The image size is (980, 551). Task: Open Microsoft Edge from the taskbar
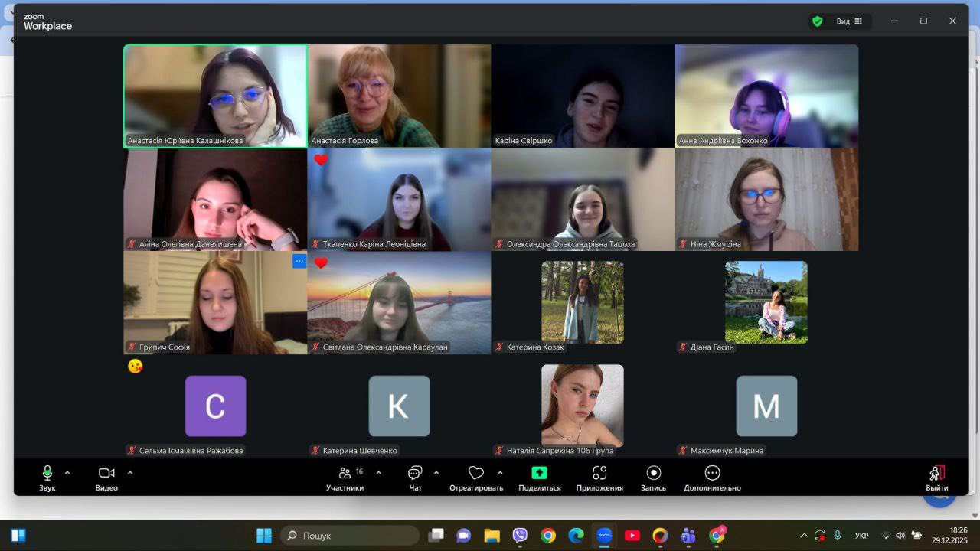tap(576, 536)
